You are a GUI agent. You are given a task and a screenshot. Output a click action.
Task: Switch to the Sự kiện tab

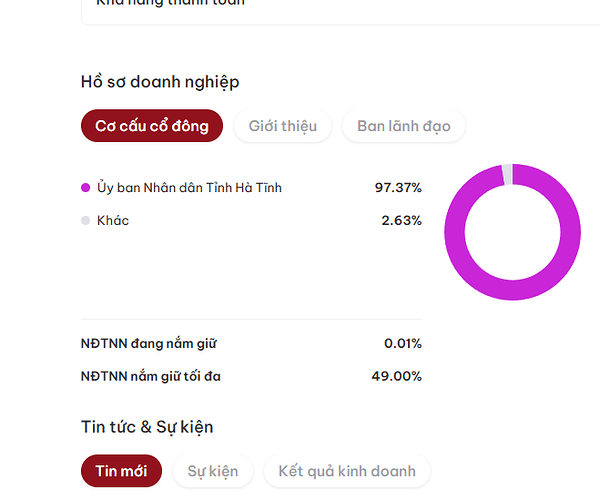[213, 471]
